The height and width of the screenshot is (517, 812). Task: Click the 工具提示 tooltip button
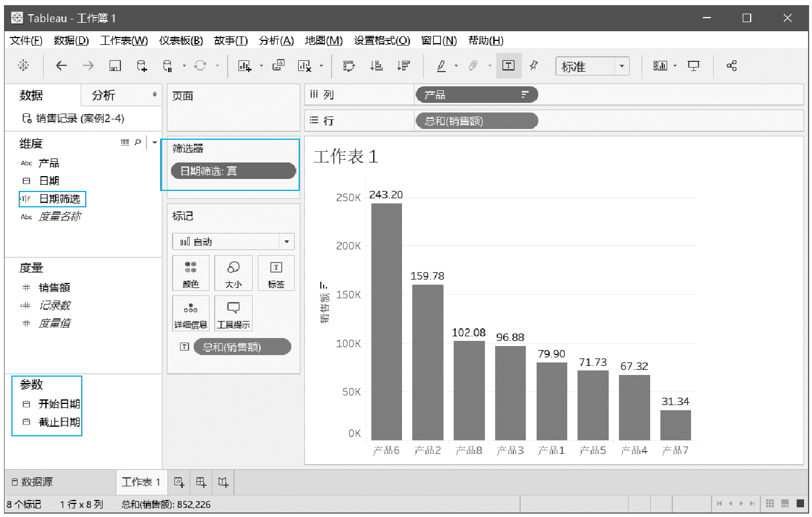[x=233, y=314]
